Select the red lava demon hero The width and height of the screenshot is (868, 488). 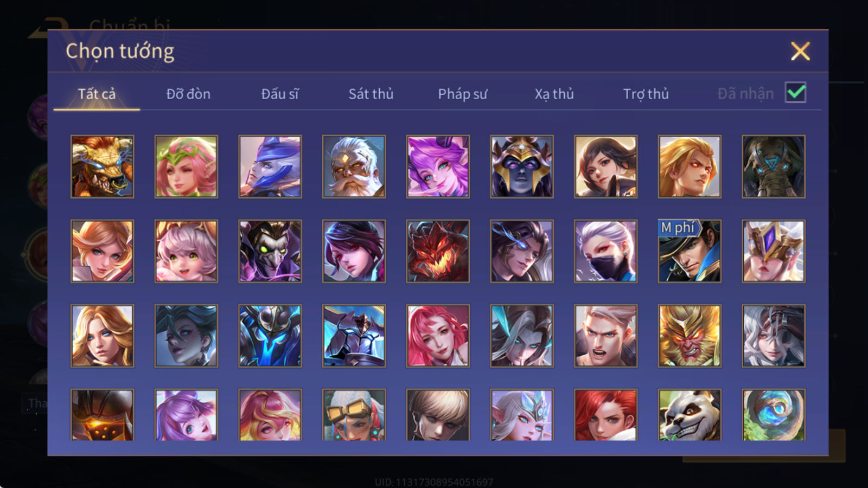tap(438, 251)
